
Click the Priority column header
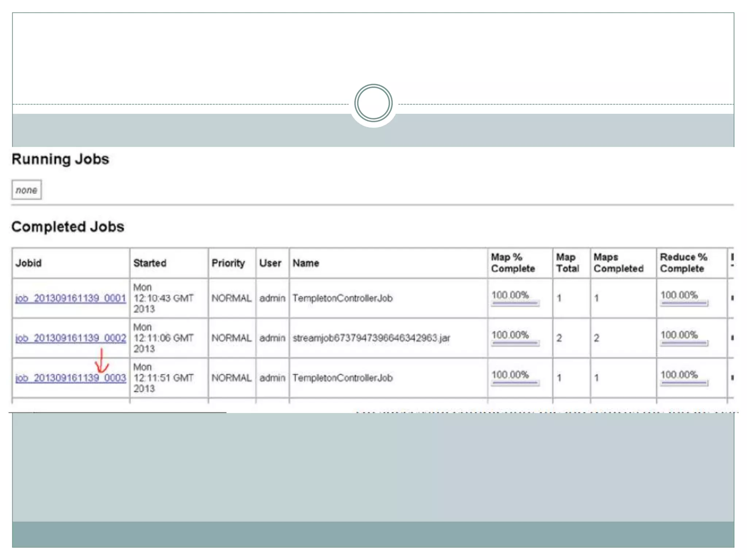pos(228,263)
